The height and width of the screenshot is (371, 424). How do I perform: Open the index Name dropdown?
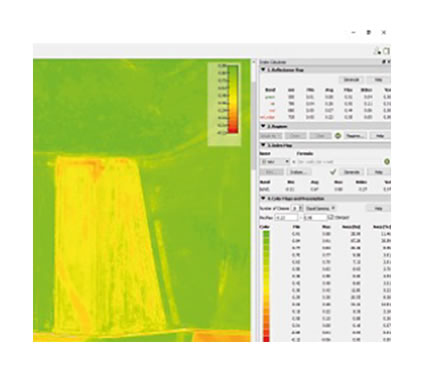click(x=275, y=162)
